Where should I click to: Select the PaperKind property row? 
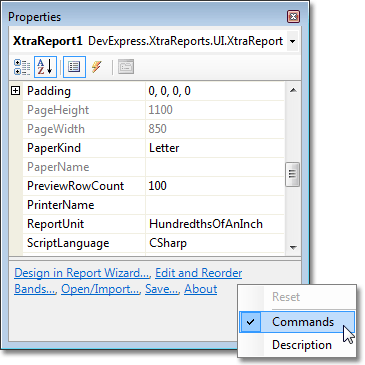click(154, 148)
